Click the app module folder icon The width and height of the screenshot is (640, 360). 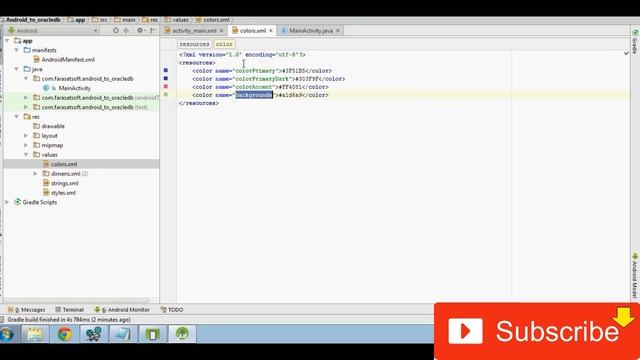[x=18, y=41]
